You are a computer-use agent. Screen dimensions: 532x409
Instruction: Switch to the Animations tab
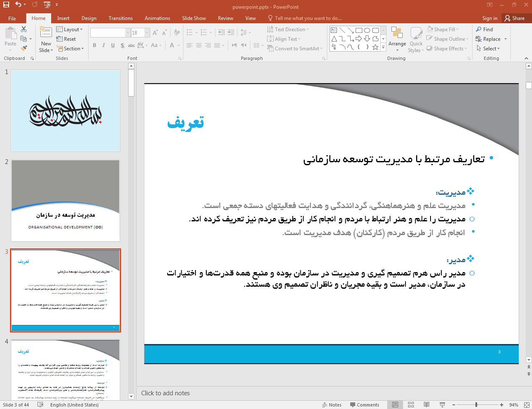157,18
